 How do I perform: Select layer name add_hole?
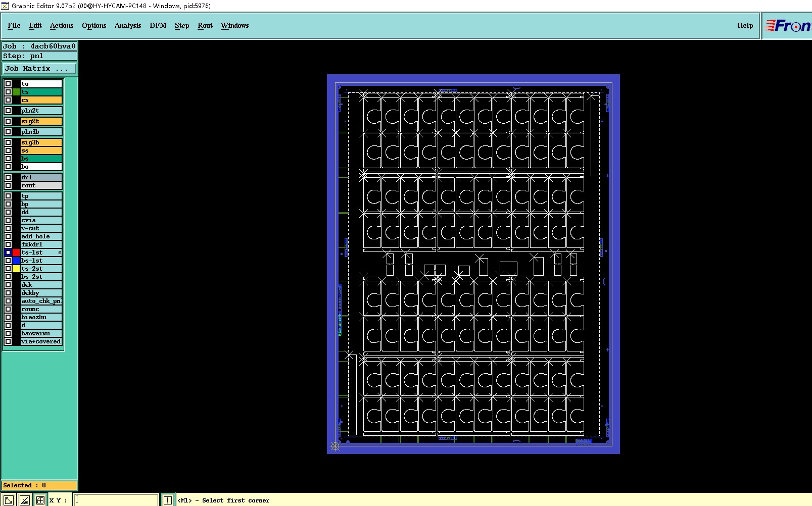41,236
